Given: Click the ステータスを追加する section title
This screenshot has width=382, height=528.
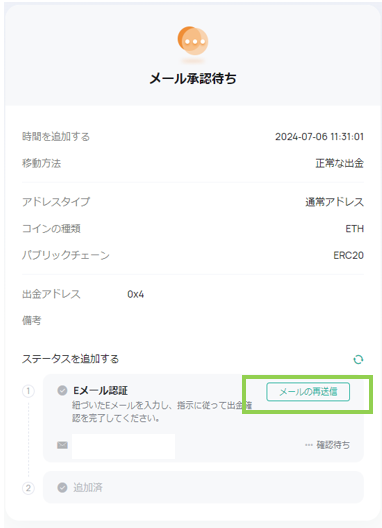Looking at the screenshot, I should tap(70, 359).
